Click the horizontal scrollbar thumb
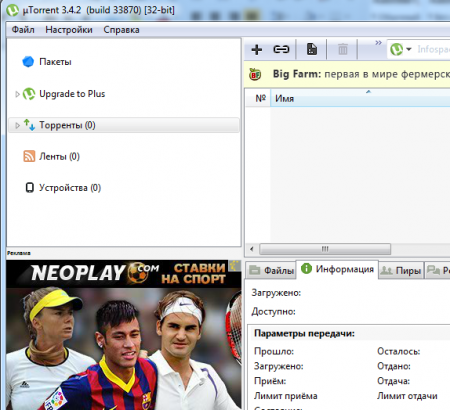This screenshot has width=450, height=410. click(325, 249)
